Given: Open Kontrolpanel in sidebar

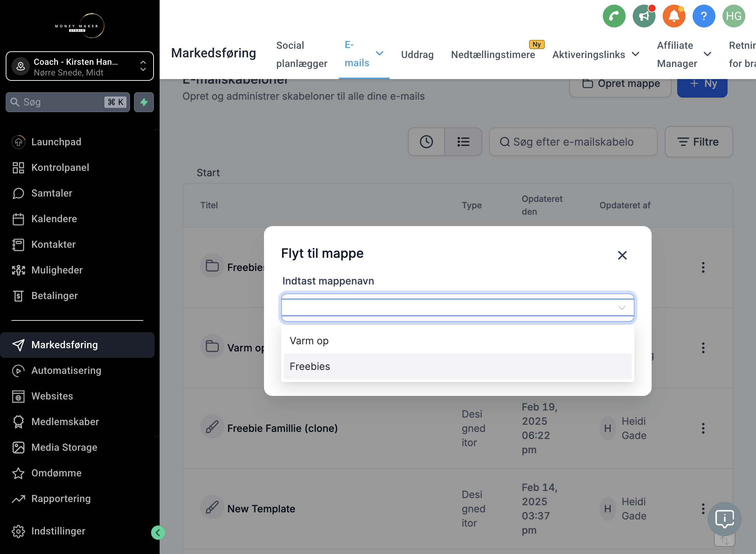Looking at the screenshot, I should 77,167.
